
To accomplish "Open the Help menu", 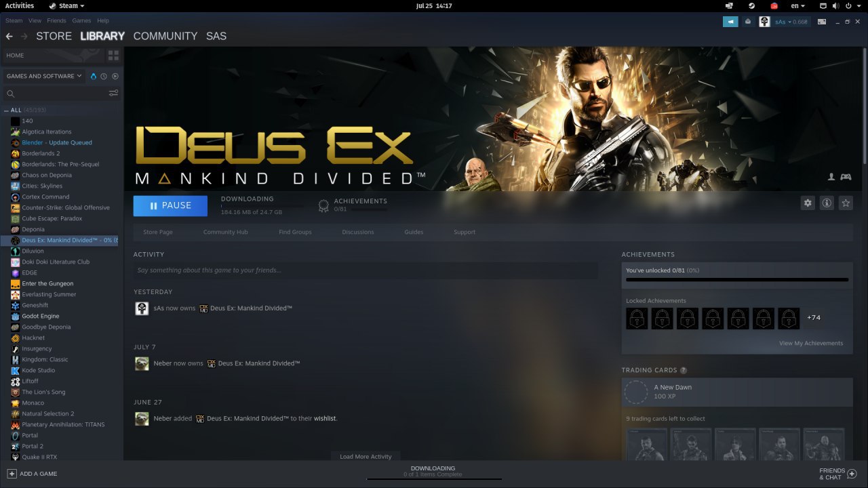I will [x=102, y=21].
